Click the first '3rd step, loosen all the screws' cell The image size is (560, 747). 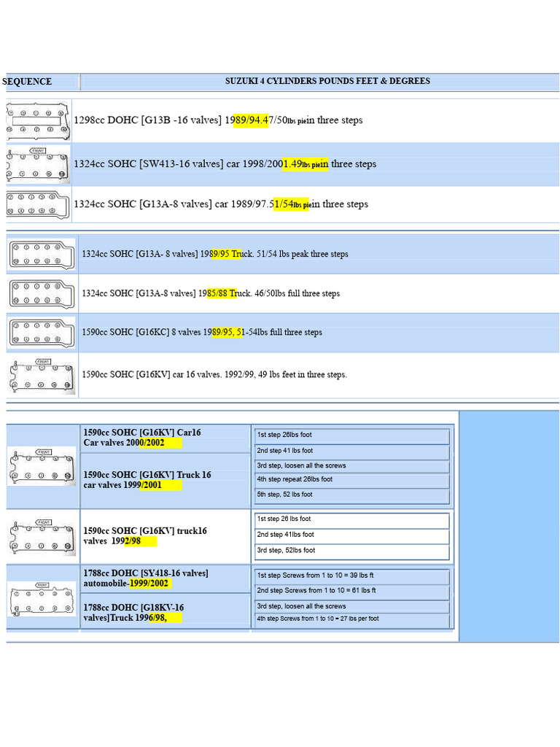(352, 466)
